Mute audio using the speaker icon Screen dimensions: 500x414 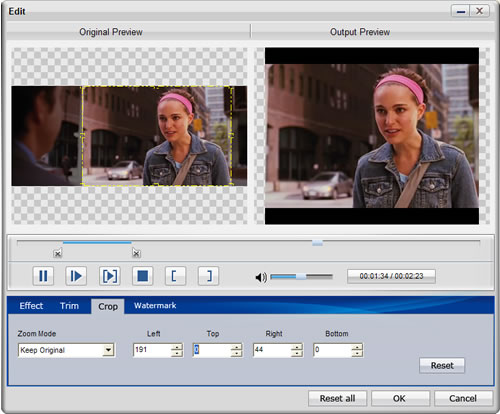click(x=261, y=277)
